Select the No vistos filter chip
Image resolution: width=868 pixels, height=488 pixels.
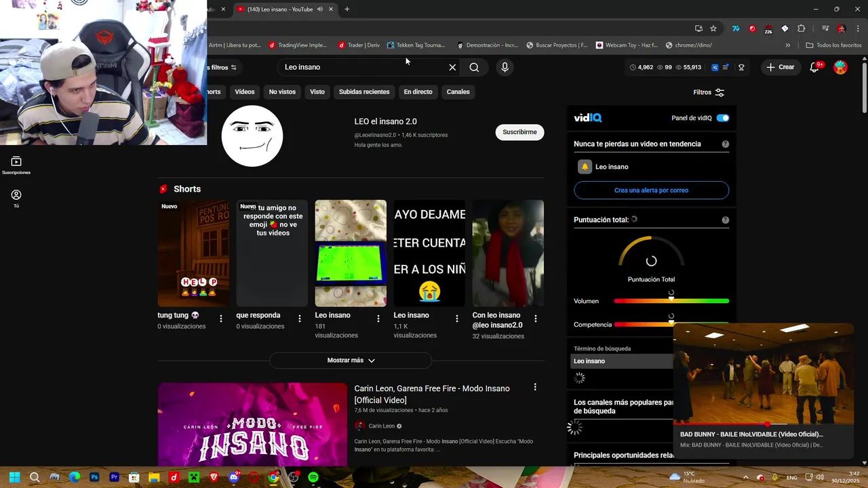(x=282, y=92)
